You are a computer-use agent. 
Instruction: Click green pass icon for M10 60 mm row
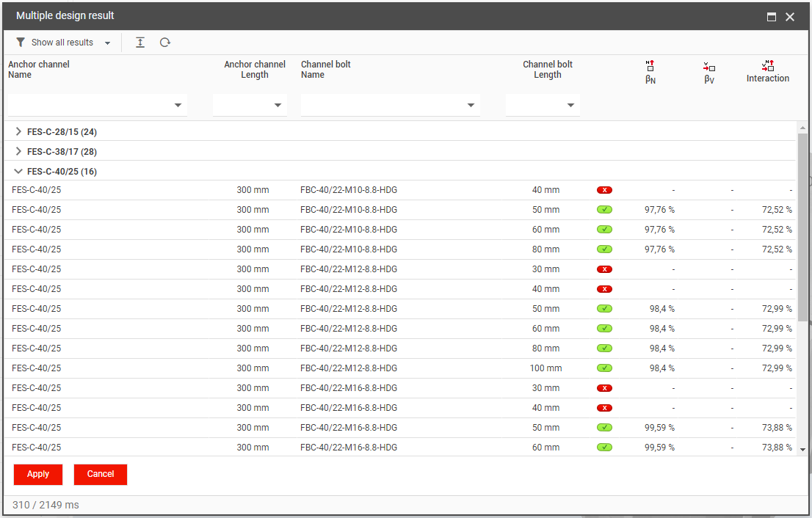click(604, 229)
